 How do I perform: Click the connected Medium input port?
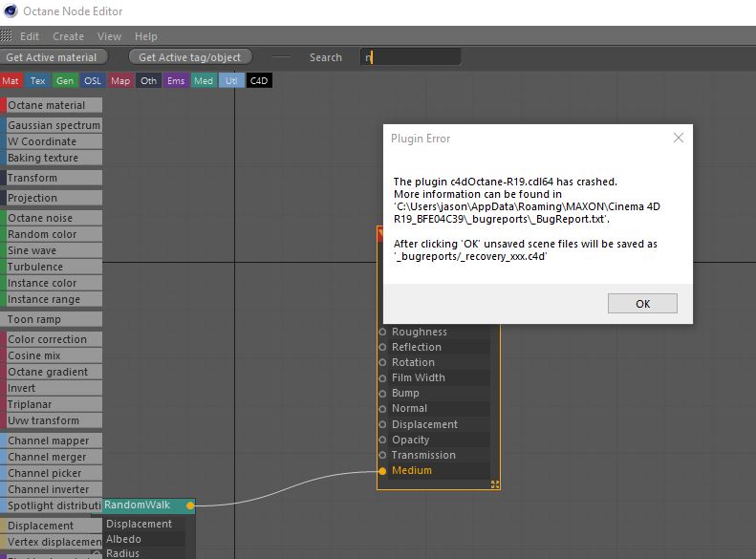[382, 471]
